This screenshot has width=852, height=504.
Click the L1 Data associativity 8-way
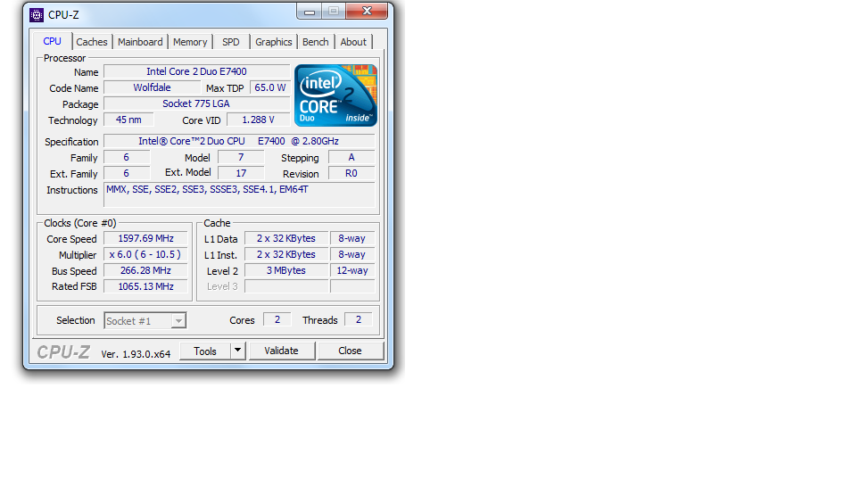(x=352, y=238)
